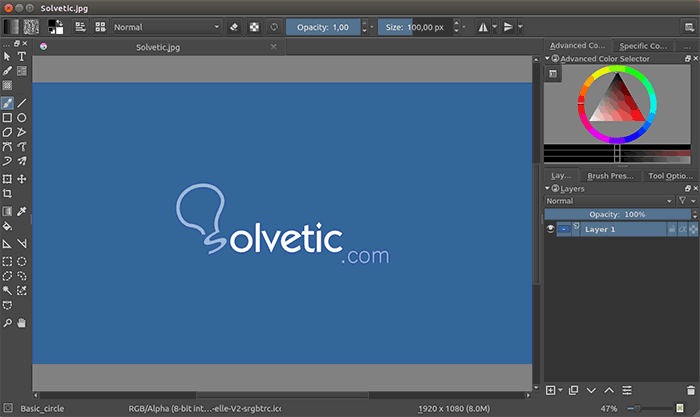Toggle vertical mirror tool
This screenshot has width=700, height=417.
[x=508, y=27]
